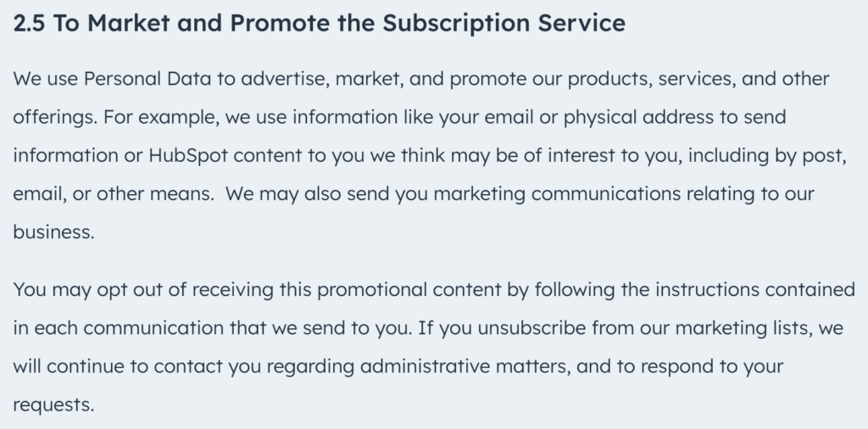Click the phrase 'For example' in the paragraph
Viewport: 868px width, 429px height.
[x=161, y=117]
